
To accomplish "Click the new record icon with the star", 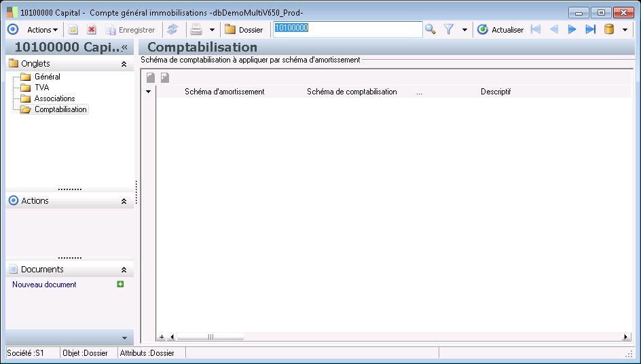I will tap(73, 29).
